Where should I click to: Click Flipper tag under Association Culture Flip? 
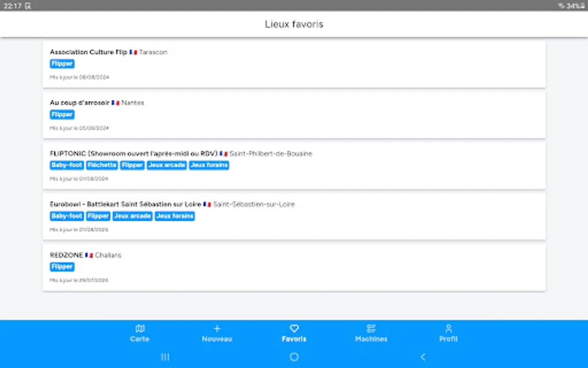point(62,64)
